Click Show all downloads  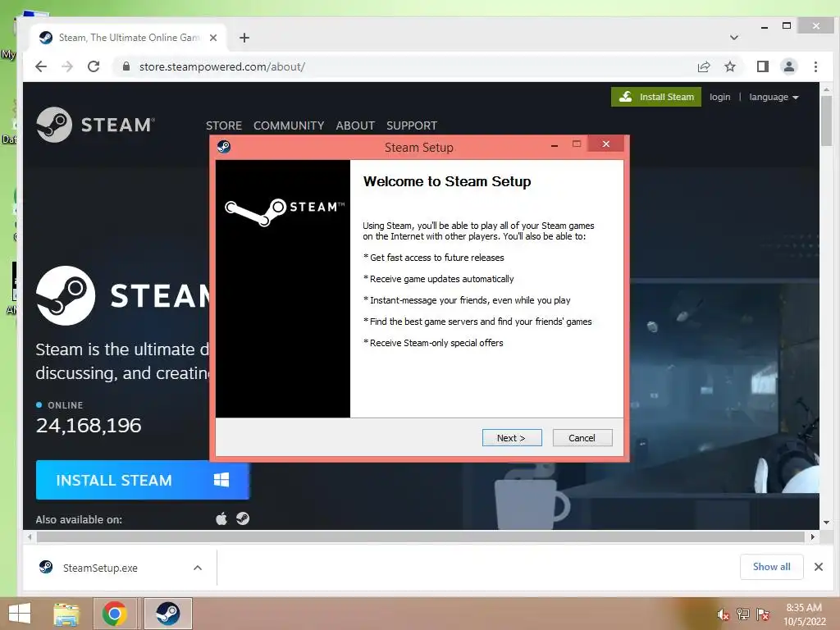pyautogui.click(x=771, y=567)
